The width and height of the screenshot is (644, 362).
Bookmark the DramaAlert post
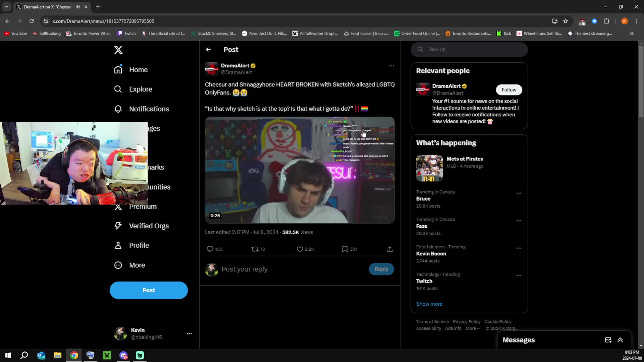click(345, 249)
